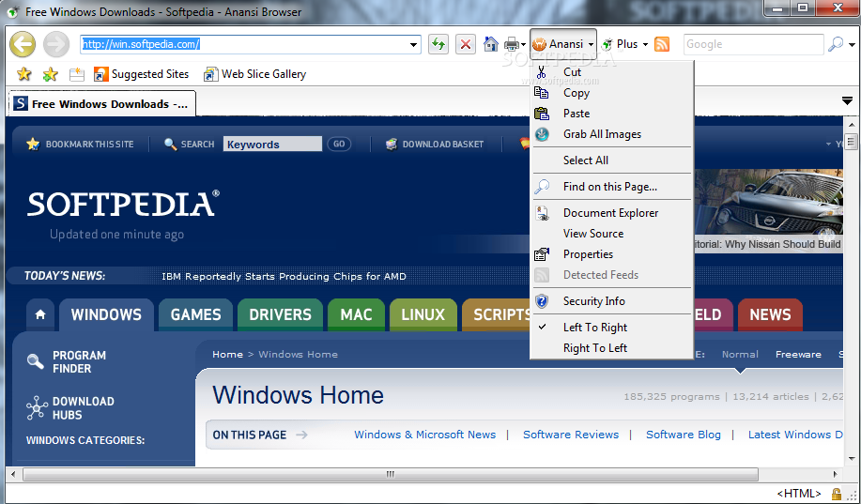Click View Source menu entry
The width and height of the screenshot is (861, 504).
(611, 234)
